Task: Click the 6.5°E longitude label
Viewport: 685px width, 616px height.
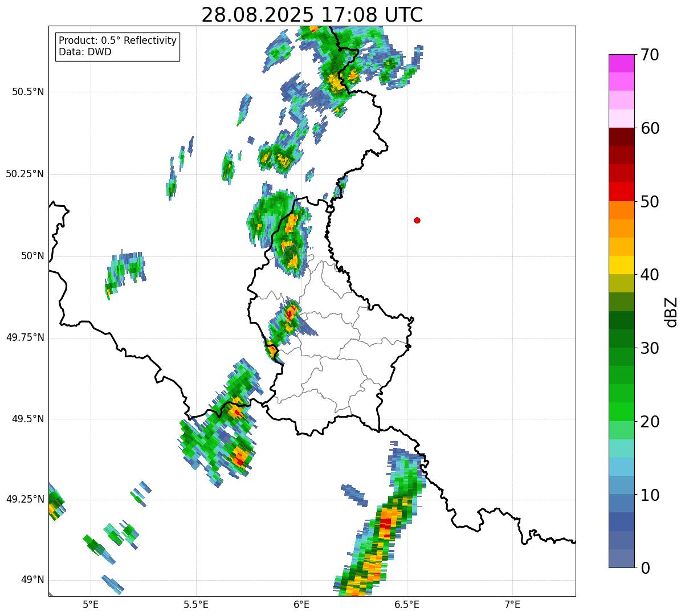Action: point(407,604)
